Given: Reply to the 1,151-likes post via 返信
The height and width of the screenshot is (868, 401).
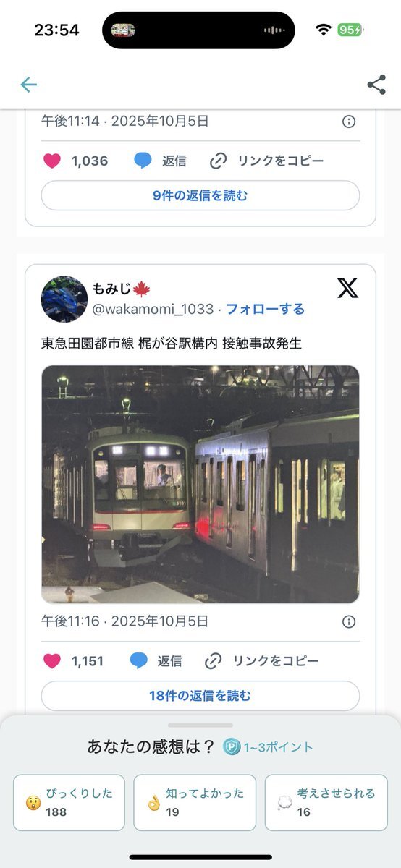Looking at the screenshot, I should 156,661.
